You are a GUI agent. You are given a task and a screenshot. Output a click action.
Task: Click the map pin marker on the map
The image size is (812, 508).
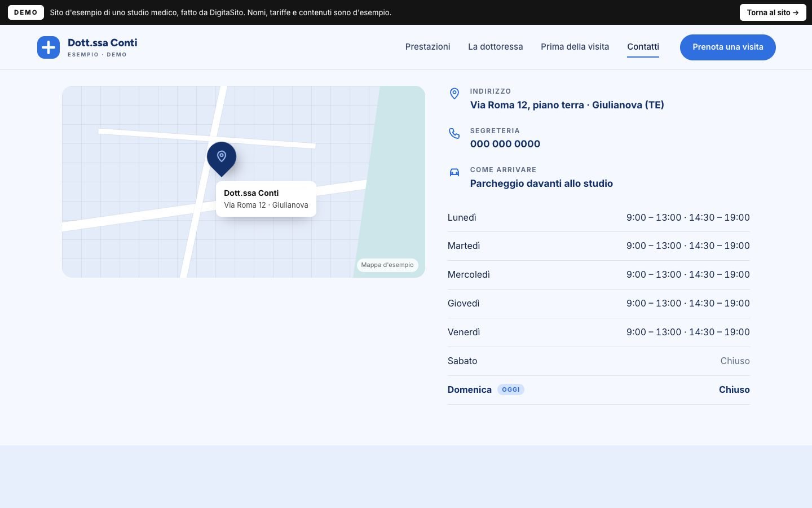pos(222,159)
